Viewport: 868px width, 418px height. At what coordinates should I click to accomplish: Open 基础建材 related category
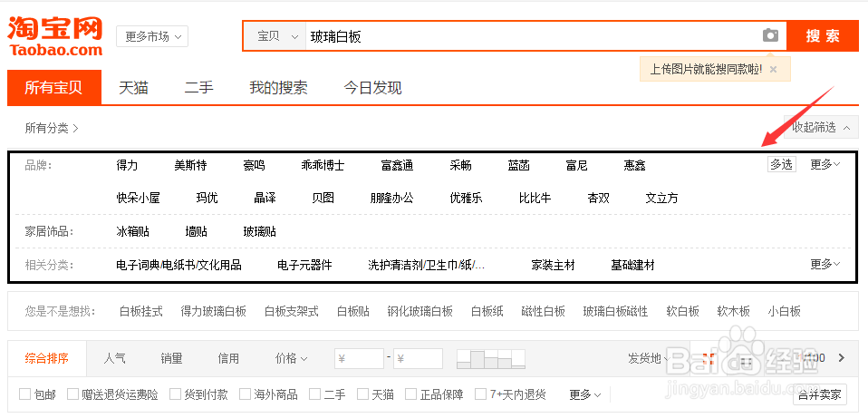632,265
